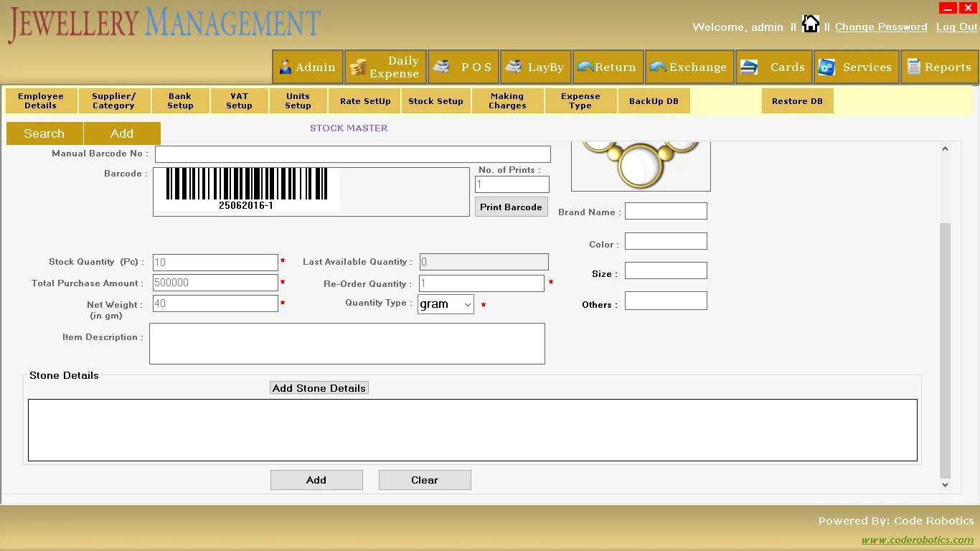The width and height of the screenshot is (980, 551).
Task: Click the Re-Order Quantity field
Action: 481,283
